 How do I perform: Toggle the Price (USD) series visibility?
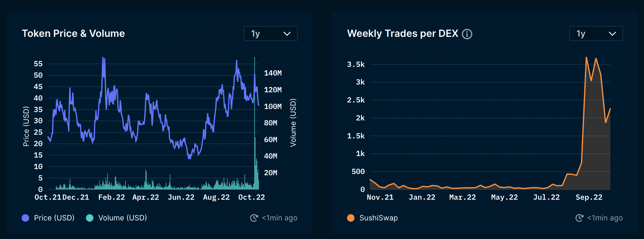pyautogui.click(x=48, y=218)
